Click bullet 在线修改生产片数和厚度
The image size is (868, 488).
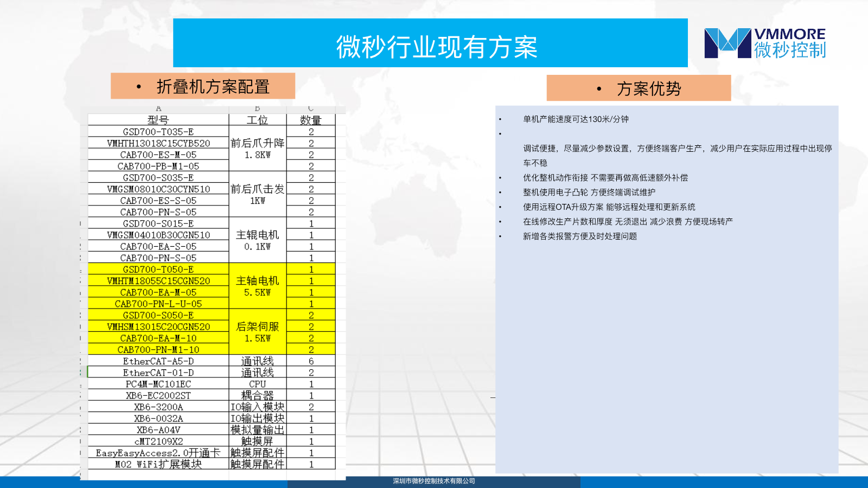pos(628,222)
